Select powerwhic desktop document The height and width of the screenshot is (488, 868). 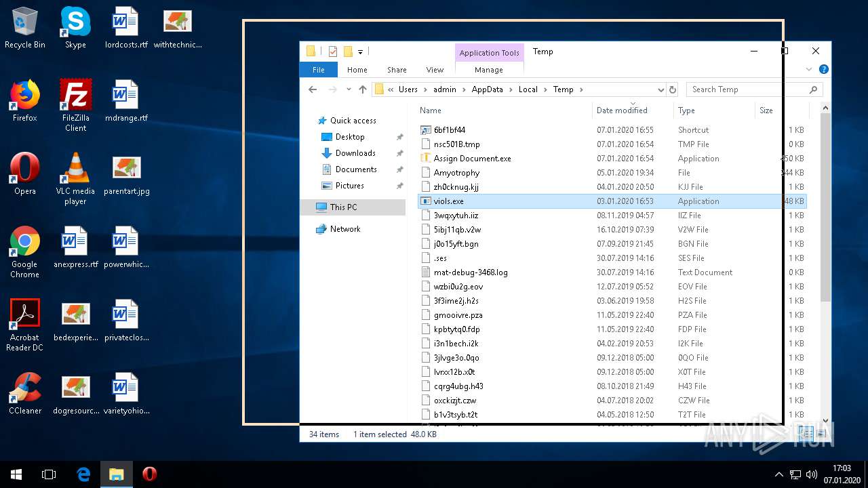[x=126, y=247]
